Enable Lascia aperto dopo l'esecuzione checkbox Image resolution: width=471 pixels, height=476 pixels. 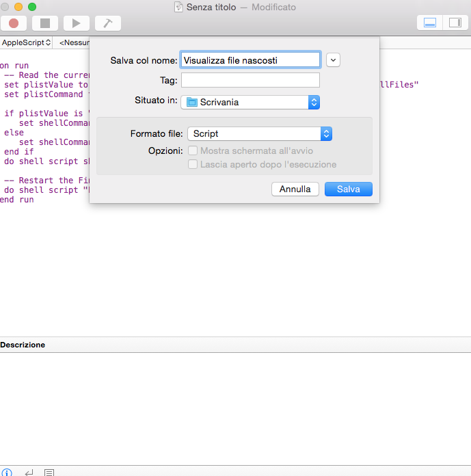point(193,164)
